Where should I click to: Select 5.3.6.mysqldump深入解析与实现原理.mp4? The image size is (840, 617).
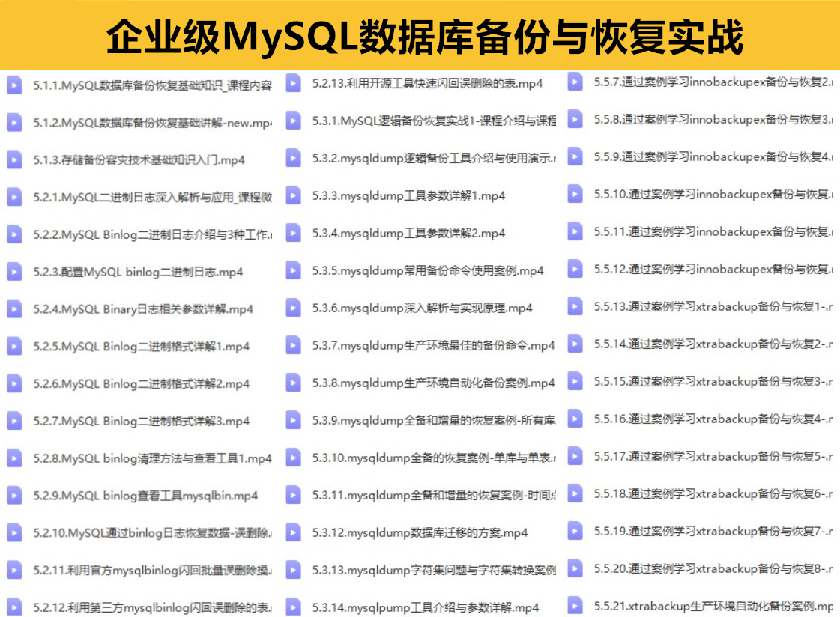[422, 308]
